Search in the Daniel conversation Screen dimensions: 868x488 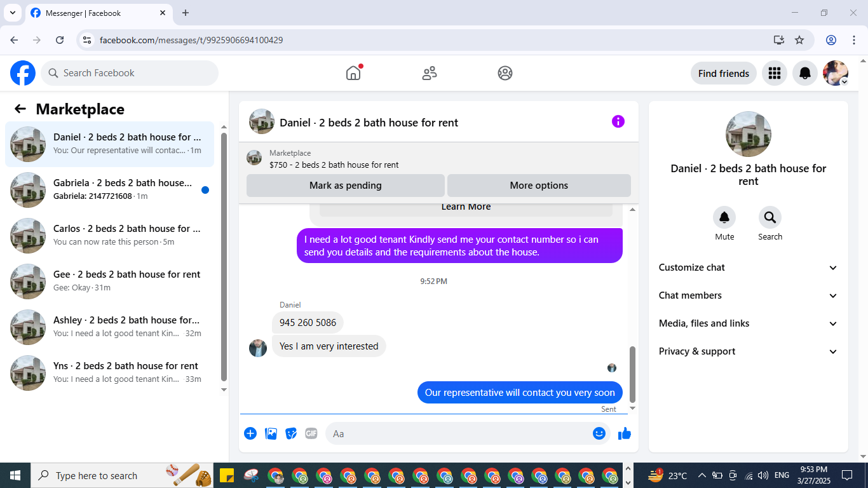770,218
